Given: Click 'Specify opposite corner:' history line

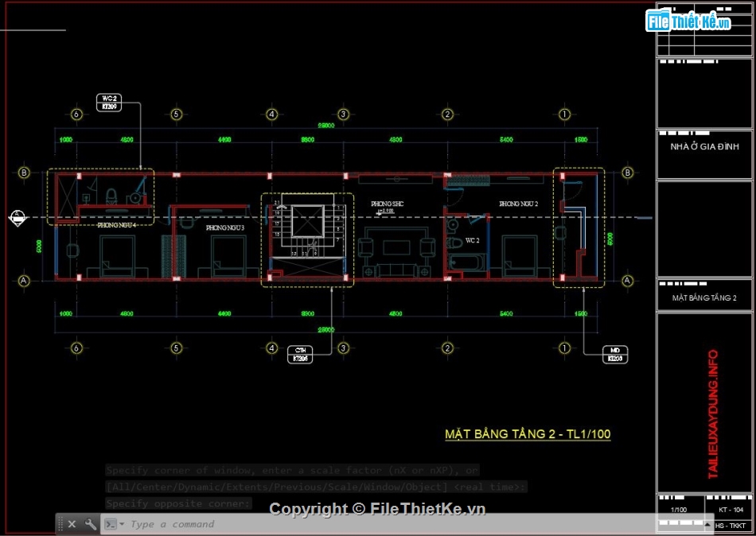Looking at the screenshot, I should [178, 503].
